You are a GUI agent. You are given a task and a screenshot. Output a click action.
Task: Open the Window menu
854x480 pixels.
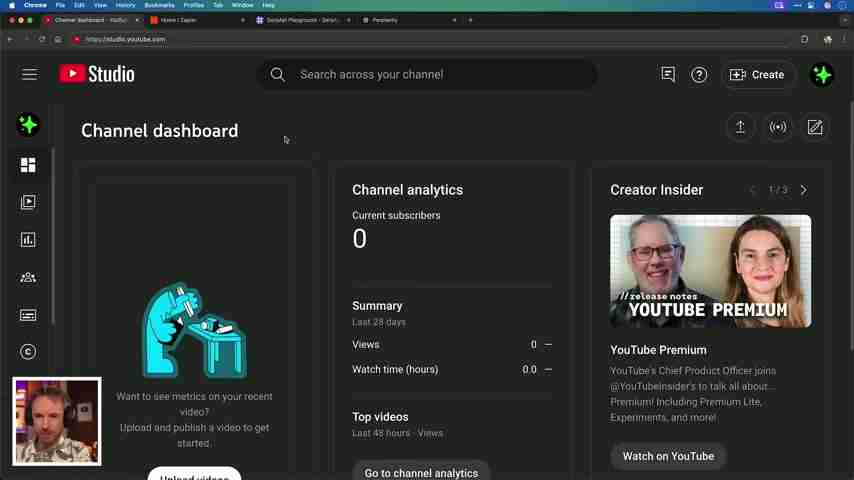pos(242,5)
